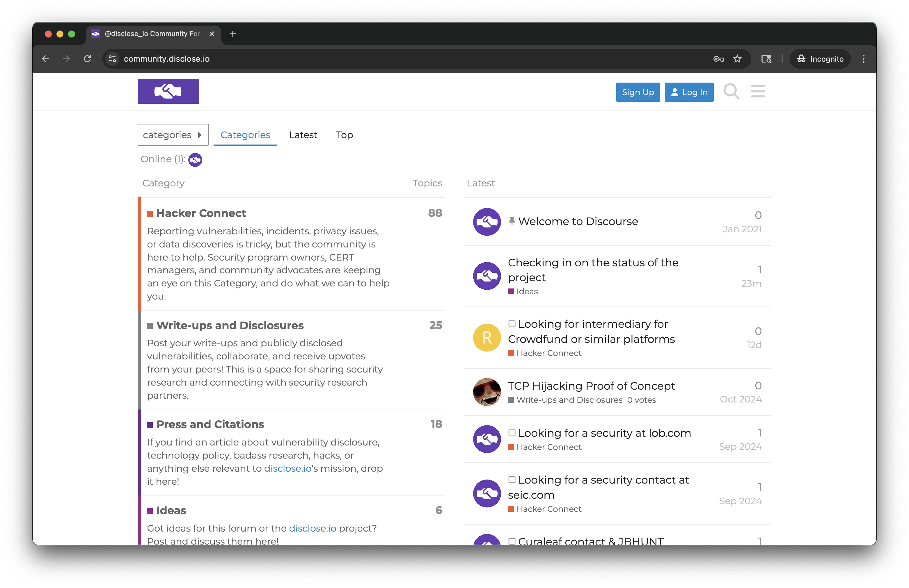The image size is (909, 588).
Task: Open the Hacker Connect category link
Action: pyautogui.click(x=201, y=213)
